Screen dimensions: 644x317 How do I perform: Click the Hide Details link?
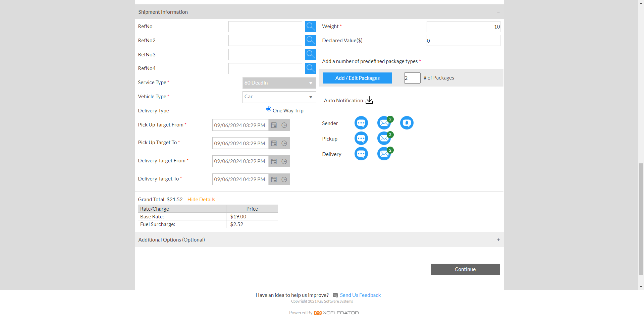point(201,200)
